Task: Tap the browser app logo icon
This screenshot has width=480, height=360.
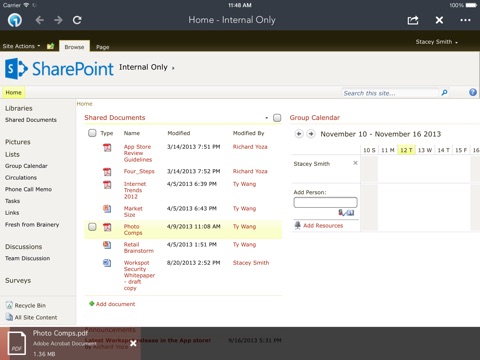Action: 15,20
